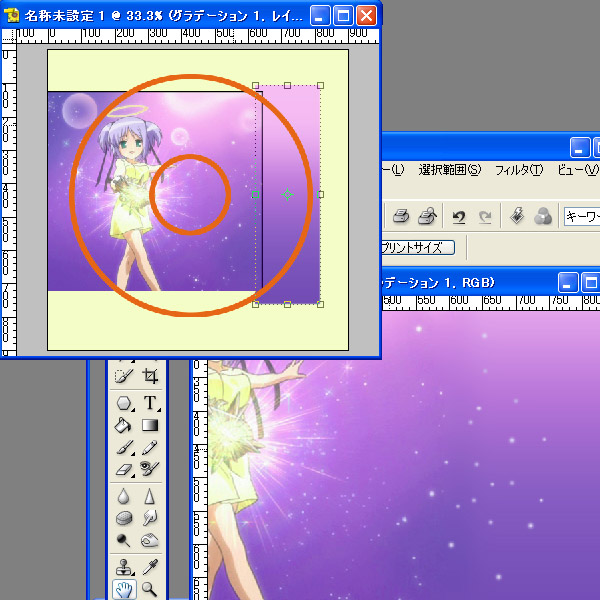Click the Print Preview icon
The image size is (600, 600).
pyautogui.click(x=428, y=217)
